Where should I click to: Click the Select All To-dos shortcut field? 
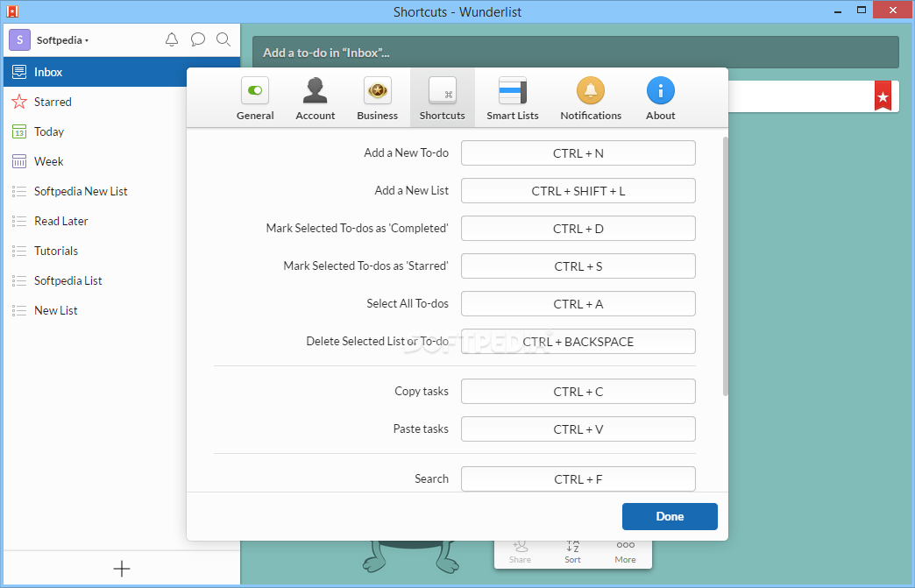click(x=578, y=304)
